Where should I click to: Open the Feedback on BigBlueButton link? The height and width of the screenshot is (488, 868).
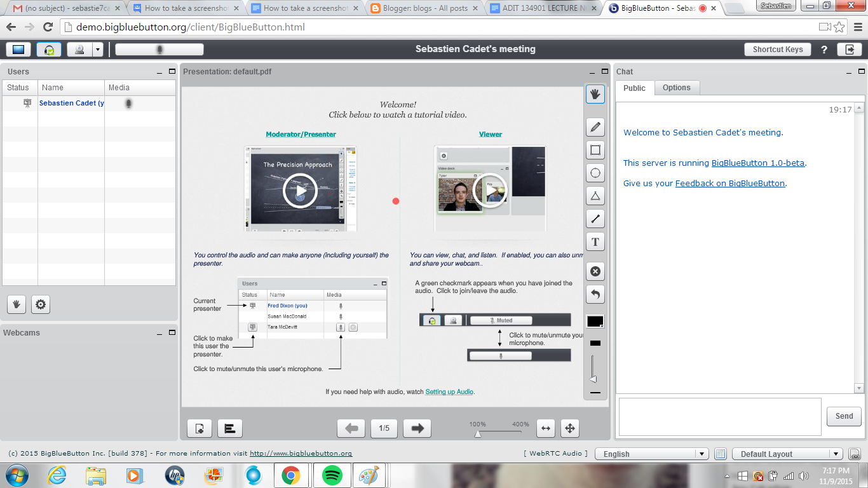(x=730, y=184)
